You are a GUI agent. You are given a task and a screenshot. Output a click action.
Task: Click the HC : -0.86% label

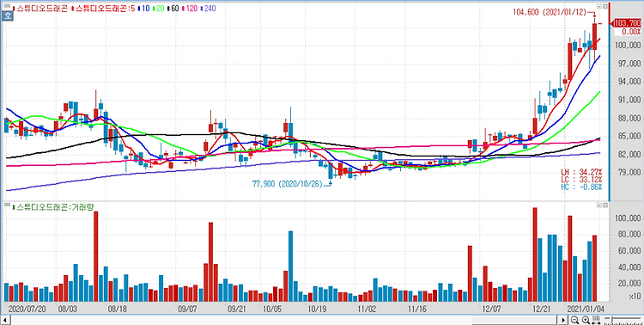tap(581, 187)
